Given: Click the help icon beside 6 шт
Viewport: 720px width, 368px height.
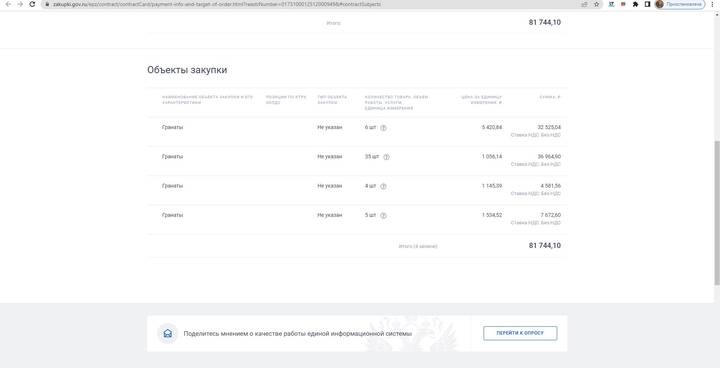Looking at the screenshot, I should (383, 128).
